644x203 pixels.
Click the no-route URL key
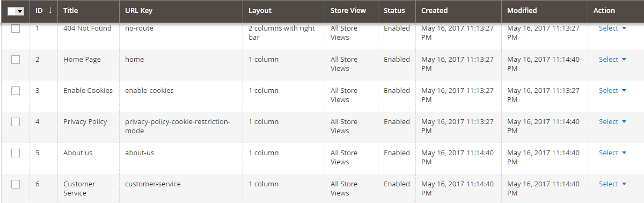139,28
